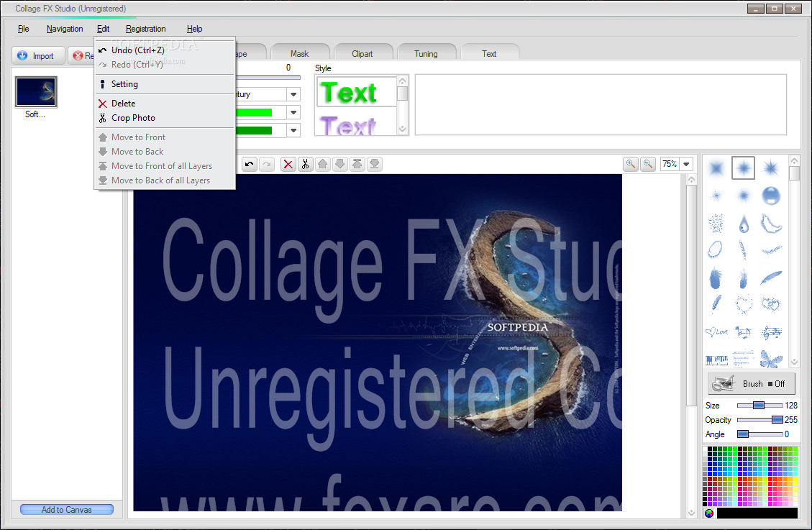Choose Setting from the Edit menu
The width and height of the screenshot is (812, 530).
165,84
